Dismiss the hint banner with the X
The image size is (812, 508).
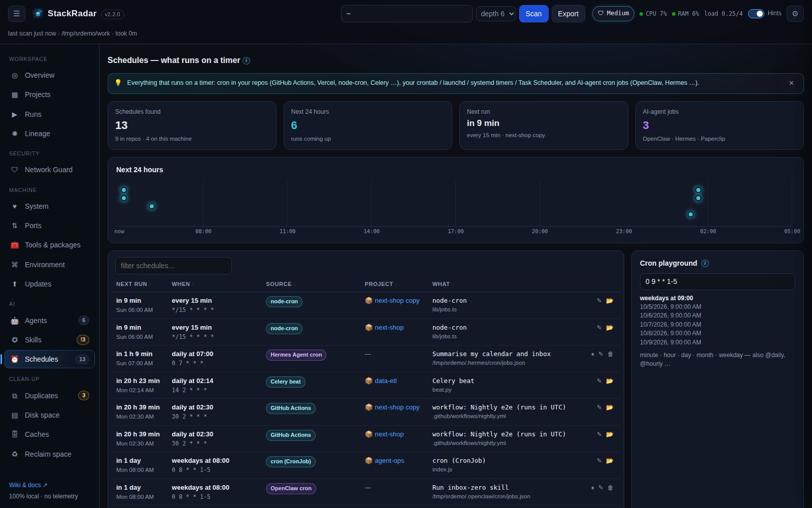click(791, 83)
